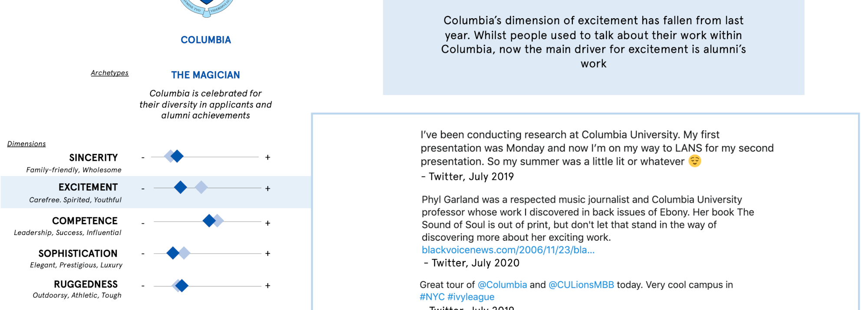
Task: Click the dark blue diamond on the Sophistication scale
Action: pyautogui.click(x=173, y=253)
